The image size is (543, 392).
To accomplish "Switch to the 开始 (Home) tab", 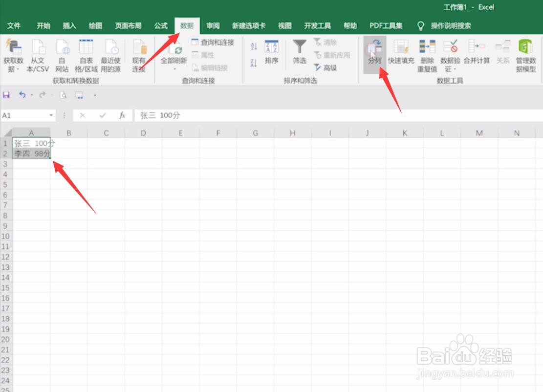I will (x=43, y=25).
